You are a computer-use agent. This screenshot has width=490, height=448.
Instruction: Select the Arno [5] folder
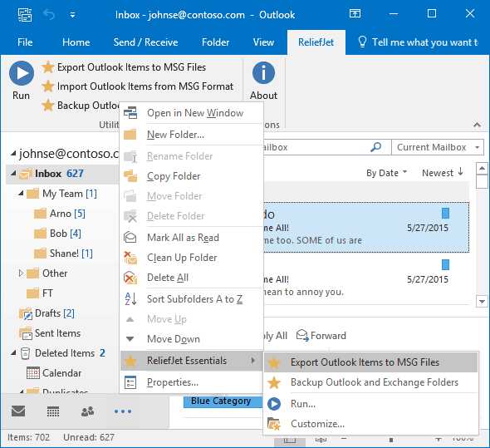[67, 214]
